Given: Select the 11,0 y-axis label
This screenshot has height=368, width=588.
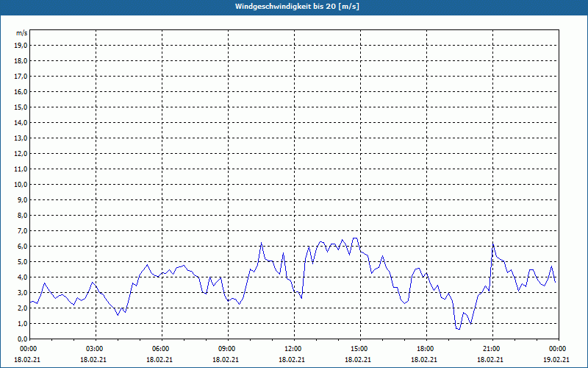Looking at the screenshot, I should pos(21,169).
